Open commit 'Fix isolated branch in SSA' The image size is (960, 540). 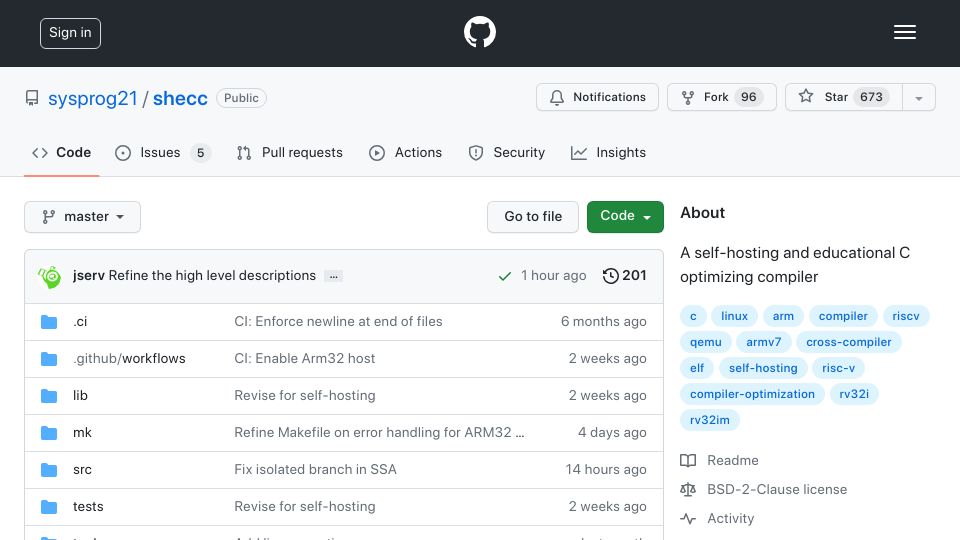(315, 470)
